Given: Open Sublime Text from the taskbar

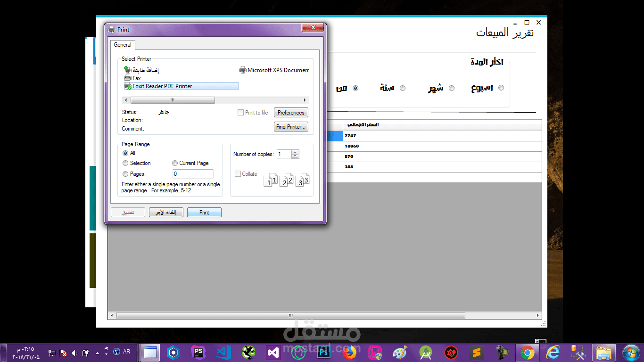Looking at the screenshot, I should pos(477,353).
